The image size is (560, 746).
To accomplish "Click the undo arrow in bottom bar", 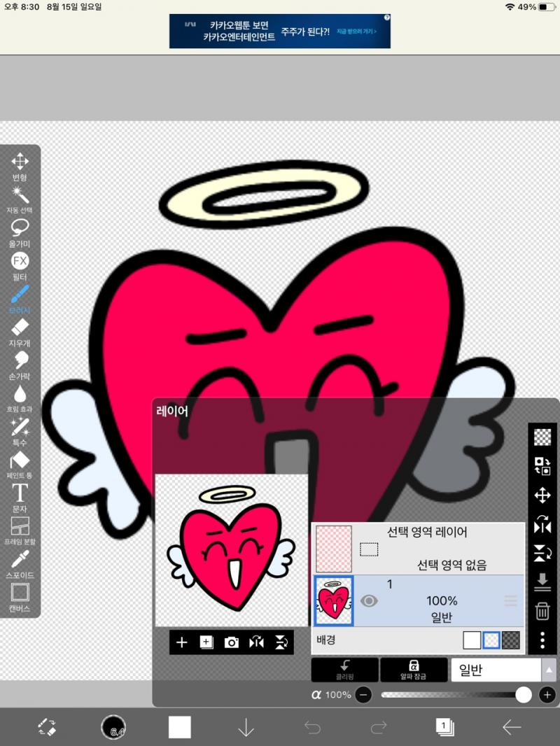I will pyautogui.click(x=312, y=727).
